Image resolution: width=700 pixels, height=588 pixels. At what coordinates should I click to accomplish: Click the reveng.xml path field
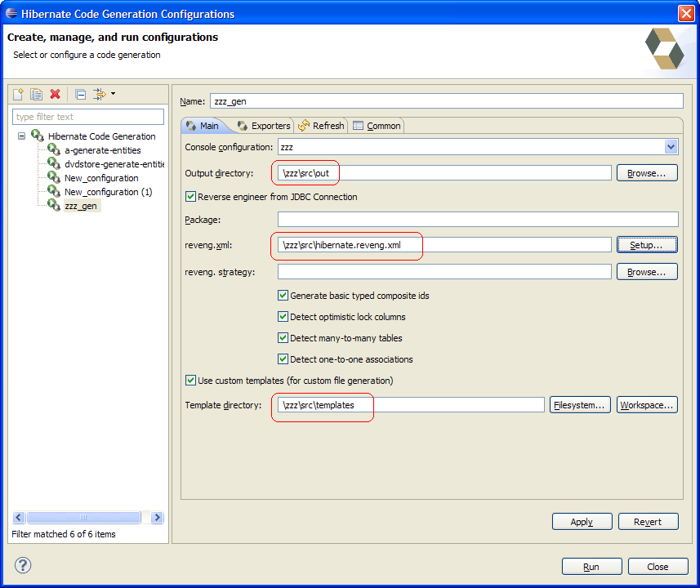click(x=444, y=245)
